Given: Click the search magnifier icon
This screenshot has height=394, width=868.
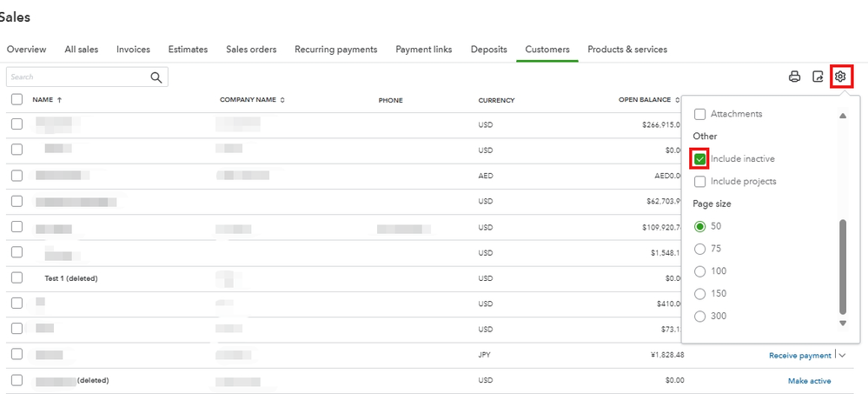Looking at the screenshot, I should point(156,77).
